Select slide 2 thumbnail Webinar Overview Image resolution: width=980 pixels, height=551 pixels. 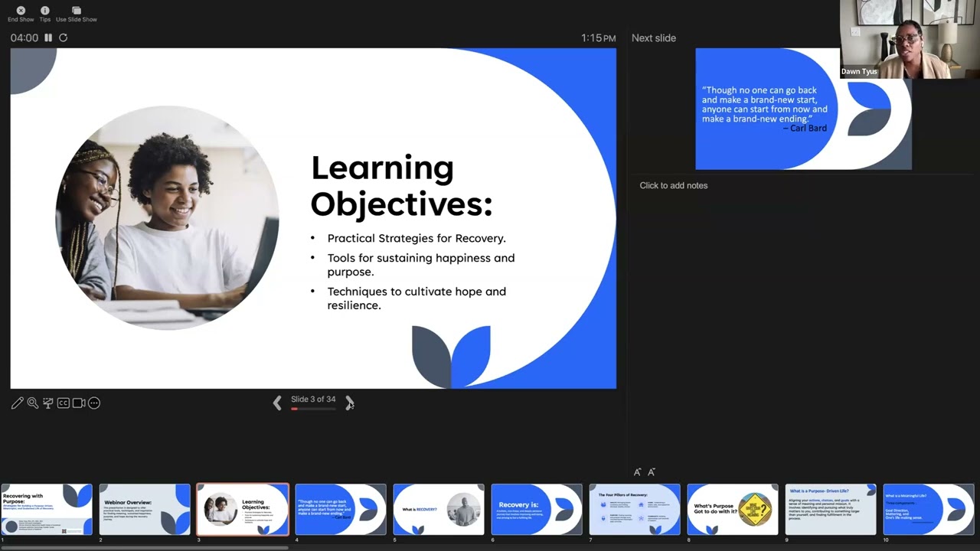[x=145, y=509]
